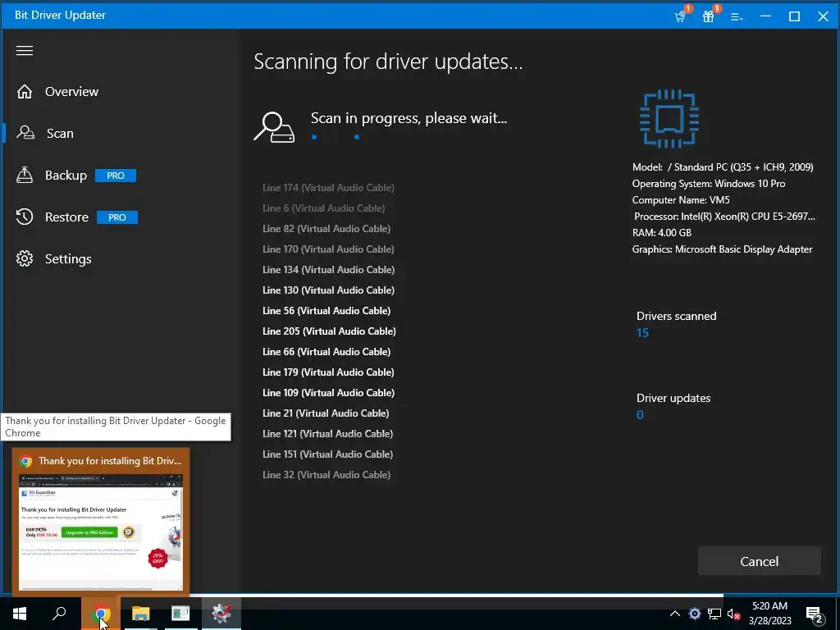Select Line 6 (Virtual Audio Cable)

click(x=323, y=208)
